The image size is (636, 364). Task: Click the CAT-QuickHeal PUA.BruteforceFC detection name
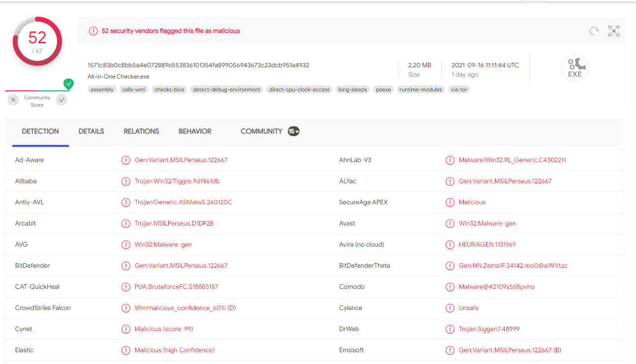[176, 287]
